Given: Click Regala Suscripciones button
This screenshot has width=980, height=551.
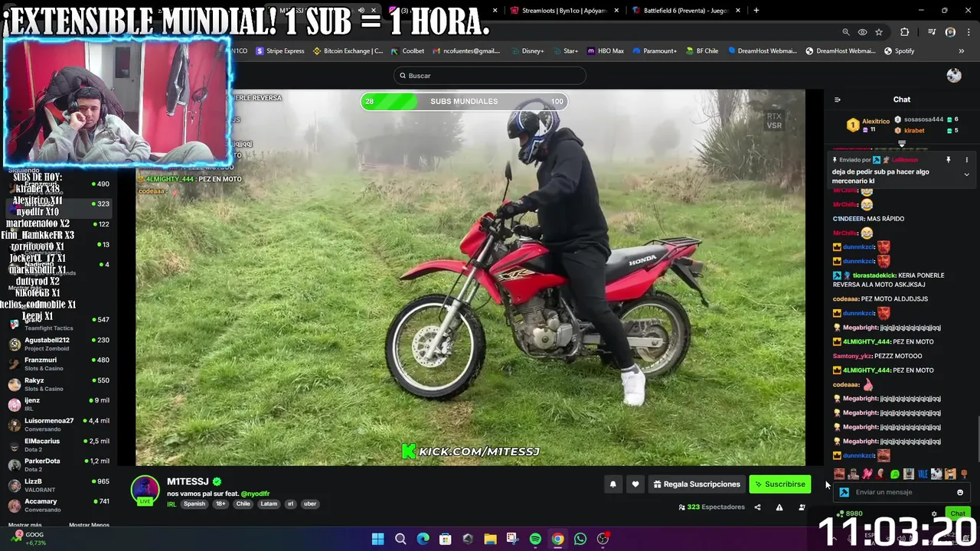Looking at the screenshot, I should pyautogui.click(x=697, y=484).
